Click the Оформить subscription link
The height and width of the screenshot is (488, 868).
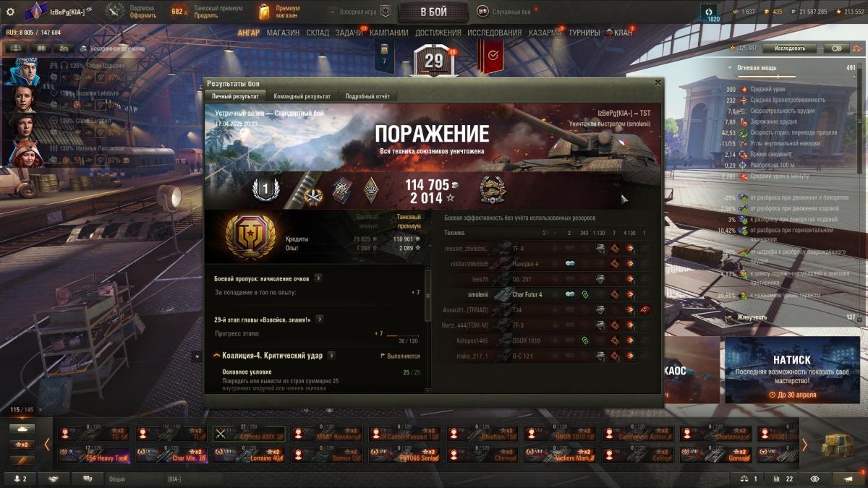pyautogui.click(x=142, y=15)
